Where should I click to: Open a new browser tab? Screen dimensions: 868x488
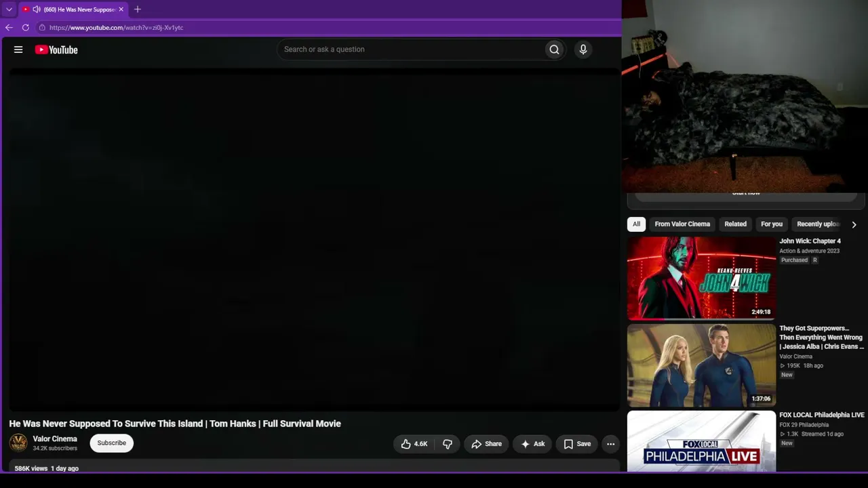pyautogui.click(x=138, y=9)
